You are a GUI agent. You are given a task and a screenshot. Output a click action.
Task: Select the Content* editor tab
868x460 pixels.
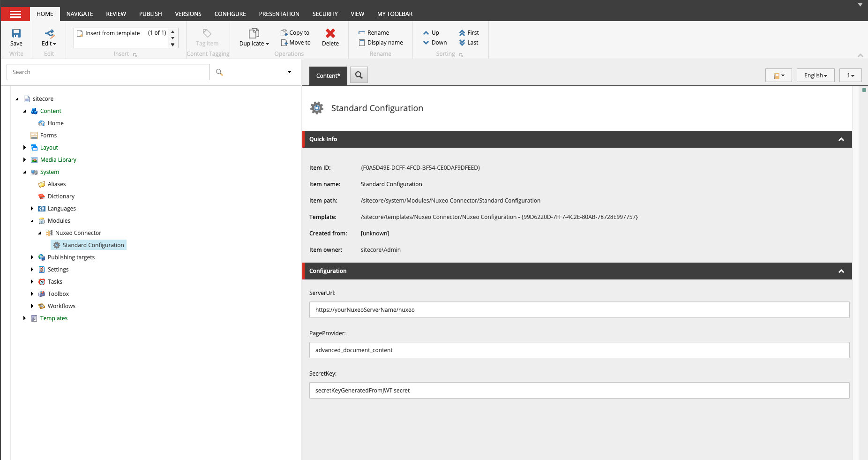[328, 76]
